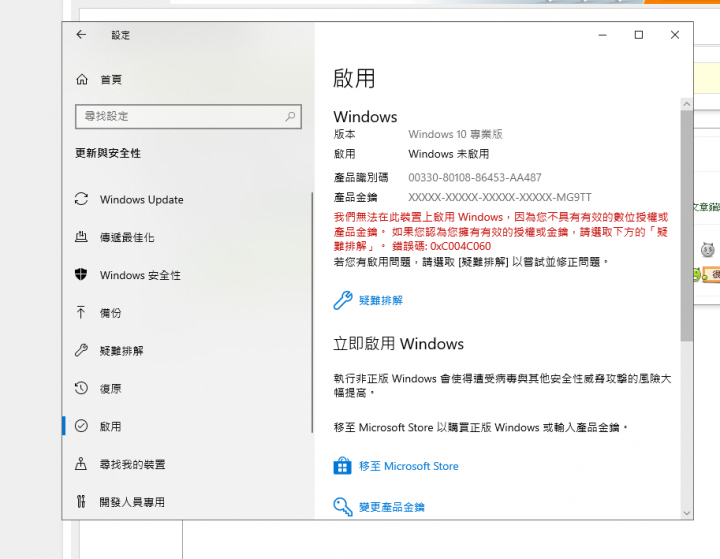
Task: Open 尋找我的裝置 page
Action: click(132, 464)
